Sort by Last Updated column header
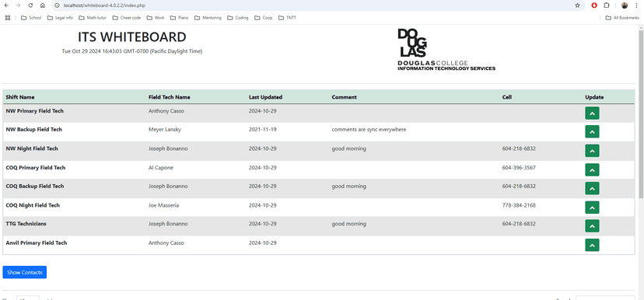 pos(265,97)
